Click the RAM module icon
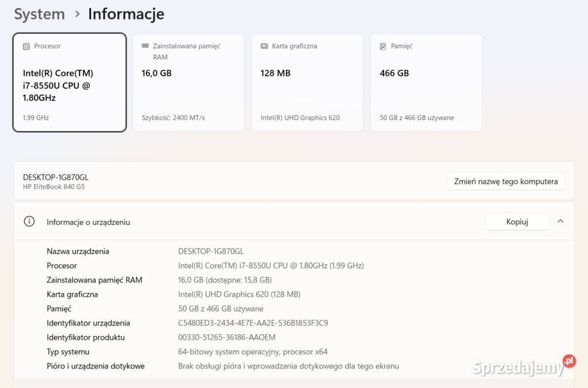The width and height of the screenshot is (588, 388). point(145,46)
